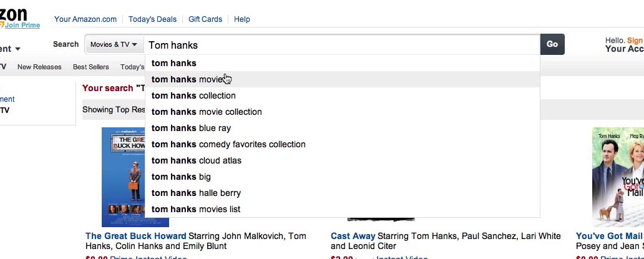Open the New Releases tab
Viewport: 644px width, 259px height.
[39, 67]
